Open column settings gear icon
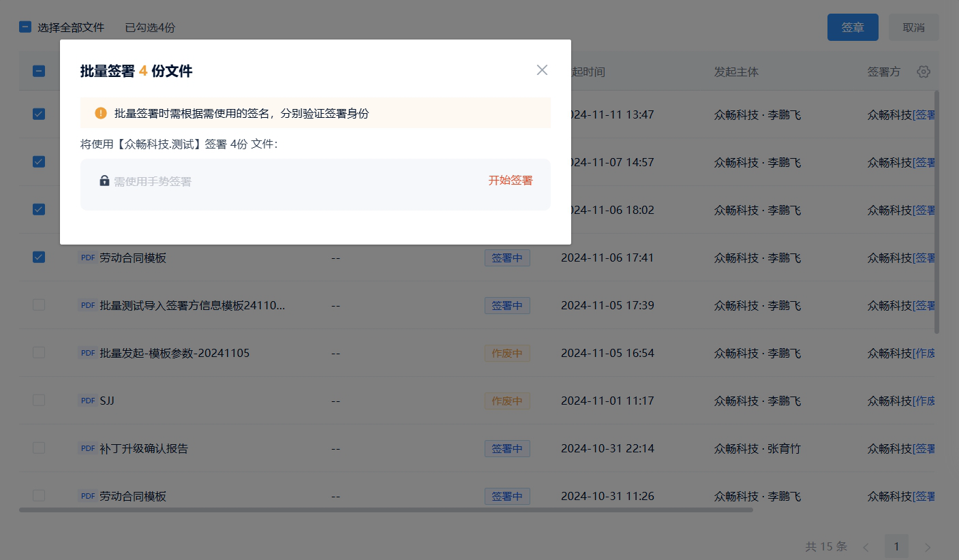Screen dimensions: 959x560 [924, 72]
